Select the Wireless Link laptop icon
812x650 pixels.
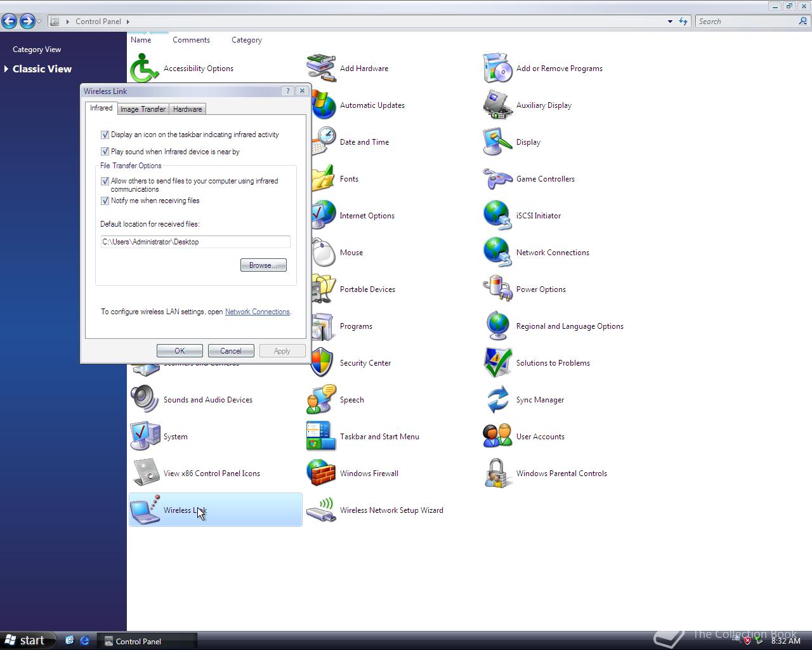pos(145,510)
